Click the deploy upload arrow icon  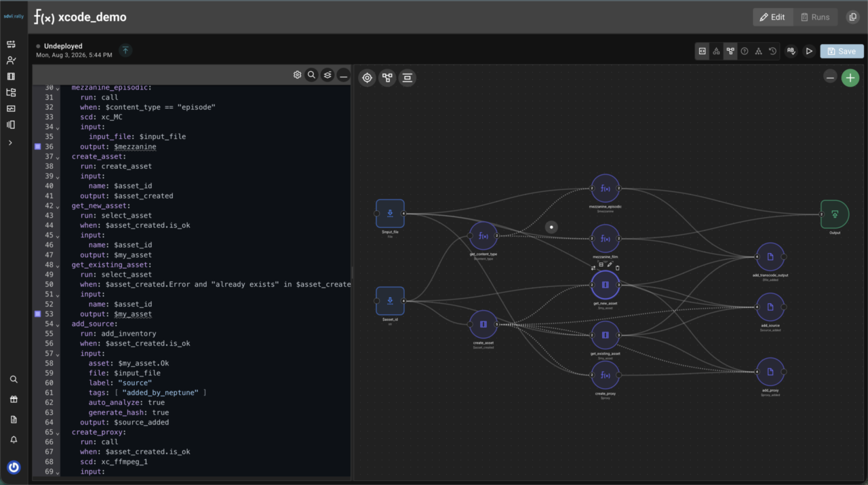point(125,50)
